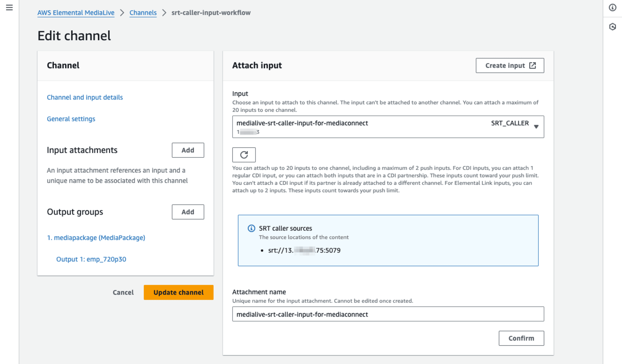Click the Attach input heading

[x=257, y=65]
